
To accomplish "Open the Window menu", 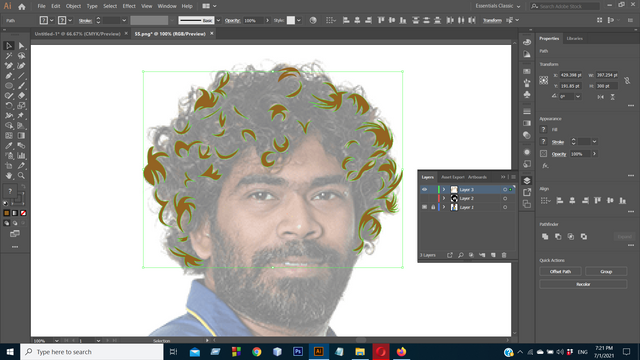I will point(167,6).
